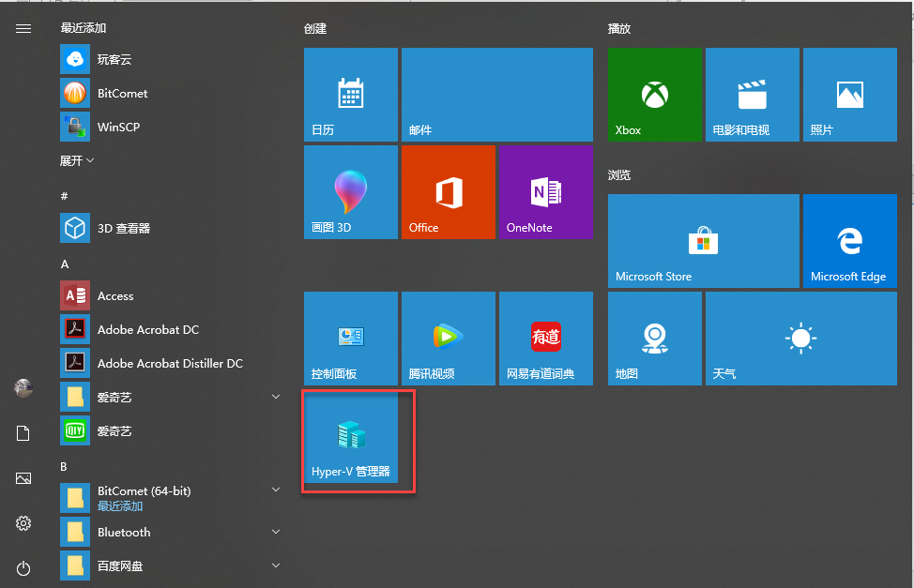
Task: Open the 爱奇艺 folder entry
Action: 172,397
